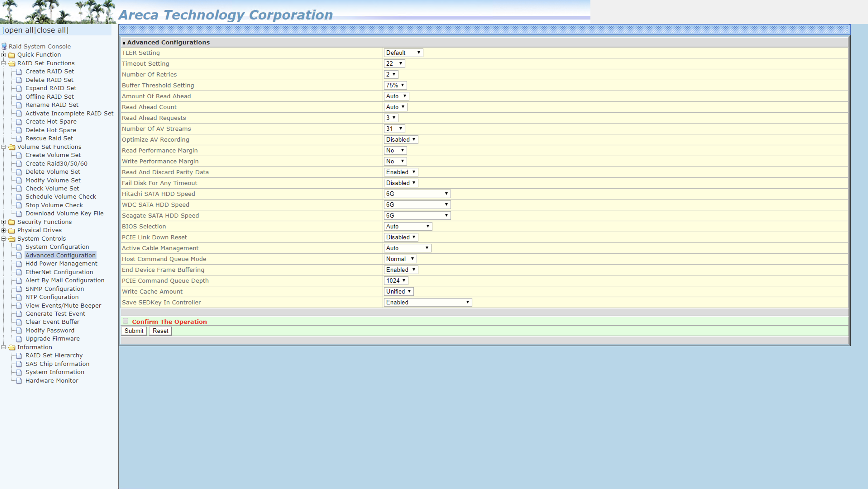Open Expand RAID Set in the tree
Image resolution: width=868 pixels, height=489 pixels.
tap(51, 88)
